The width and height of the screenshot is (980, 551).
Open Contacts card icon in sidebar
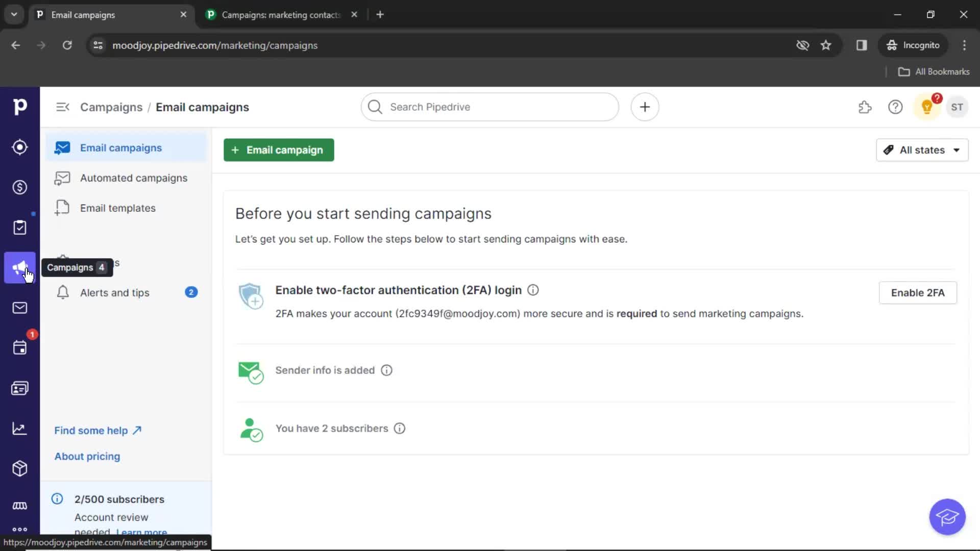[20, 388]
